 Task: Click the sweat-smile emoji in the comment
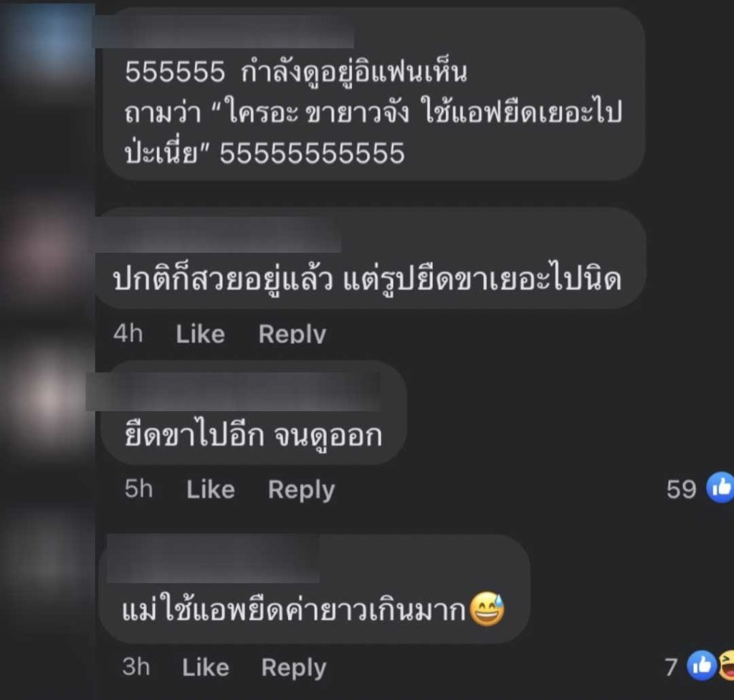pos(487,609)
